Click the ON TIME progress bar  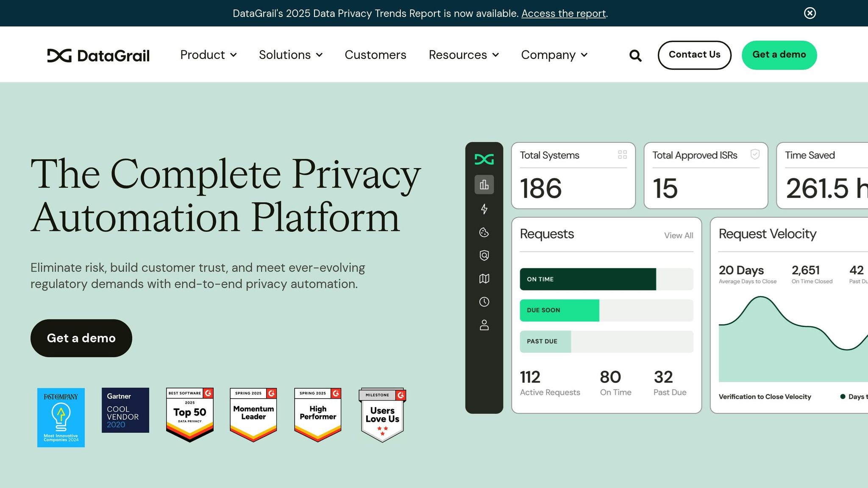point(606,279)
